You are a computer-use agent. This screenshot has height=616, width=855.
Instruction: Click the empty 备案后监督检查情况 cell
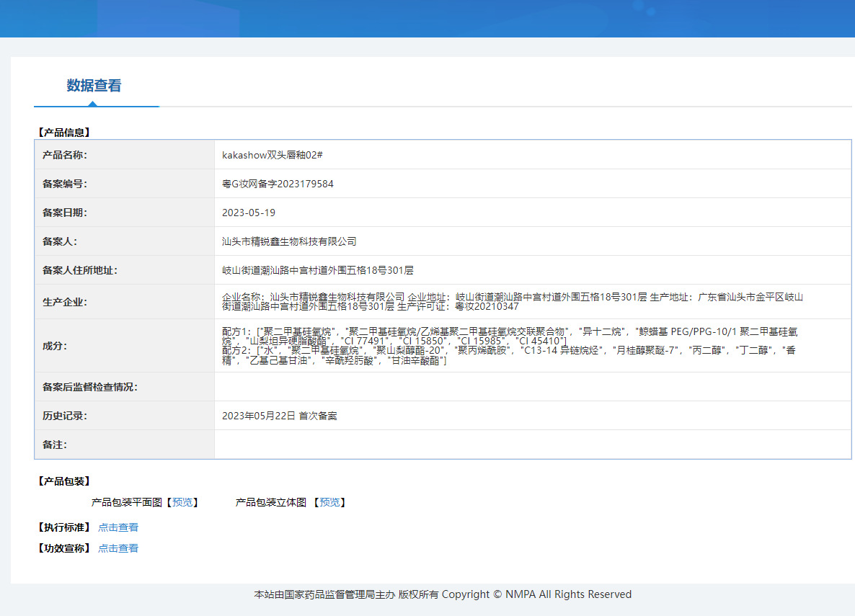(505, 387)
